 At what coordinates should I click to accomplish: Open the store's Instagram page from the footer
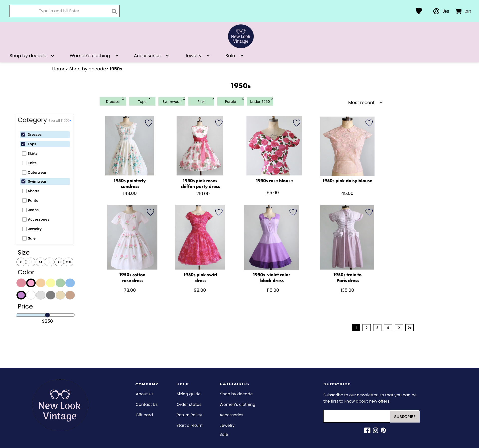375,430
